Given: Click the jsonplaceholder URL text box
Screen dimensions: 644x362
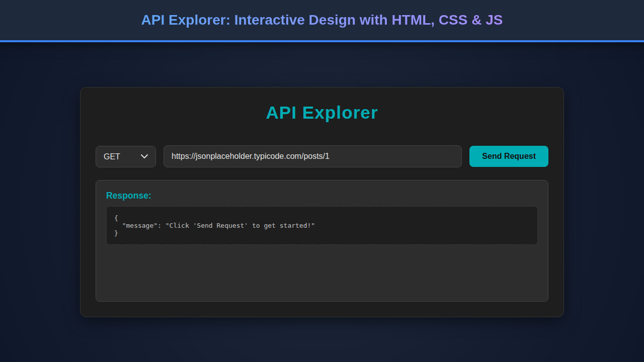Looking at the screenshot, I should coord(312,156).
